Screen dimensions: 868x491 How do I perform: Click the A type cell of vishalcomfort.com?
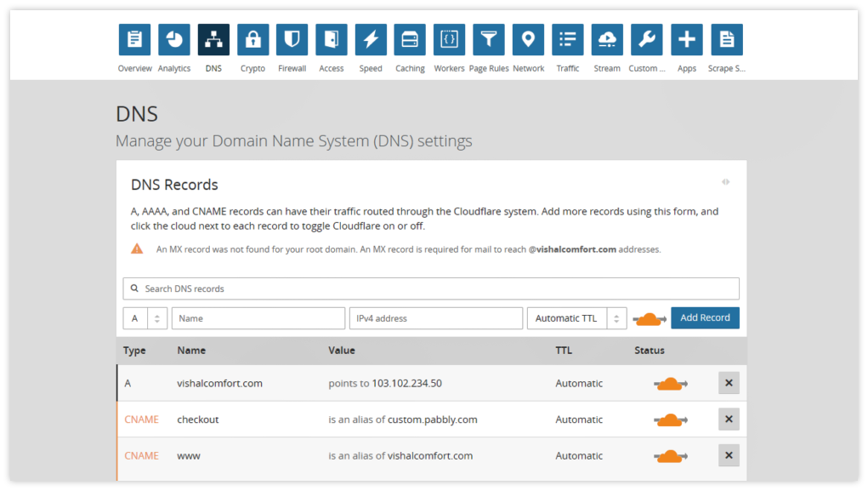pos(128,383)
